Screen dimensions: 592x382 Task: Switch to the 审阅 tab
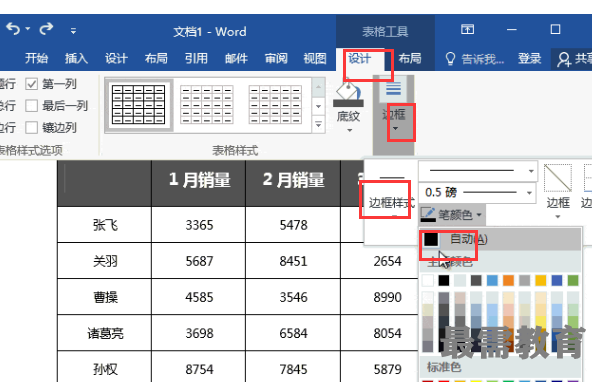[x=276, y=58]
